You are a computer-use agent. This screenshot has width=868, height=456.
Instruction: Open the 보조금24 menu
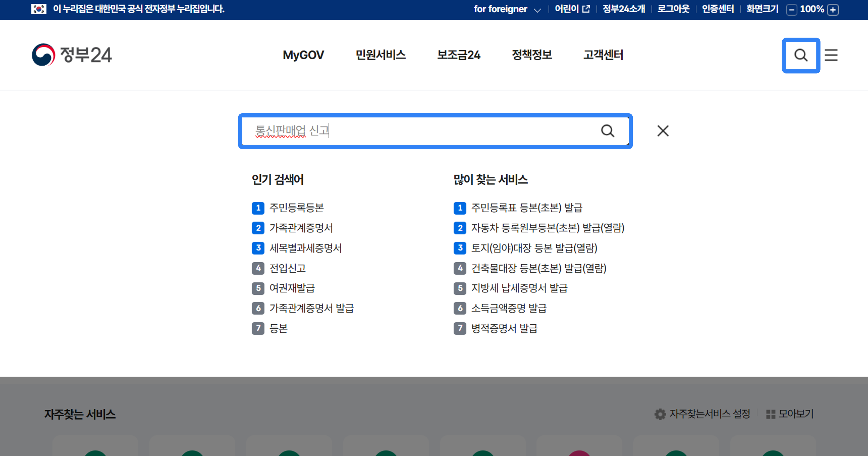459,55
